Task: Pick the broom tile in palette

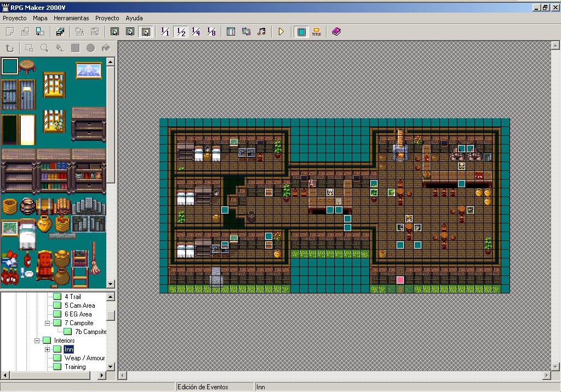Action: click(95, 258)
